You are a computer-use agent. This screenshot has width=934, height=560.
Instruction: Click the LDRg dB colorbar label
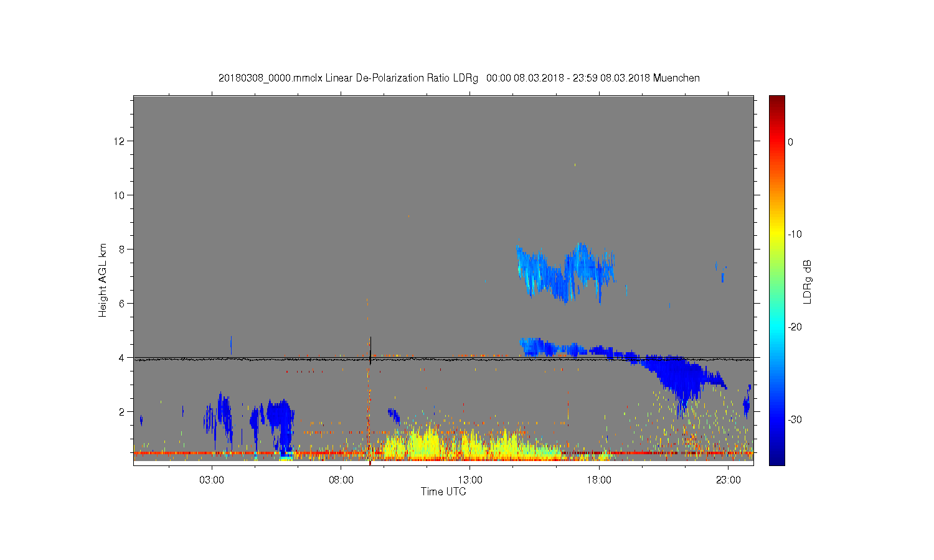[x=808, y=281]
